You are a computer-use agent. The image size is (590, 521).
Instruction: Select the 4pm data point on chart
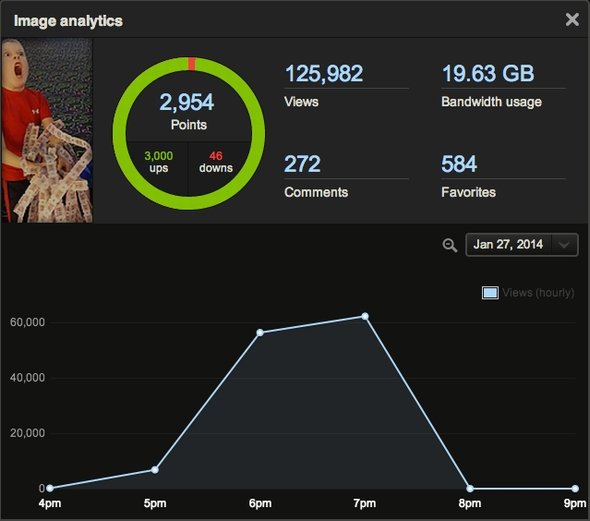(50, 488)
